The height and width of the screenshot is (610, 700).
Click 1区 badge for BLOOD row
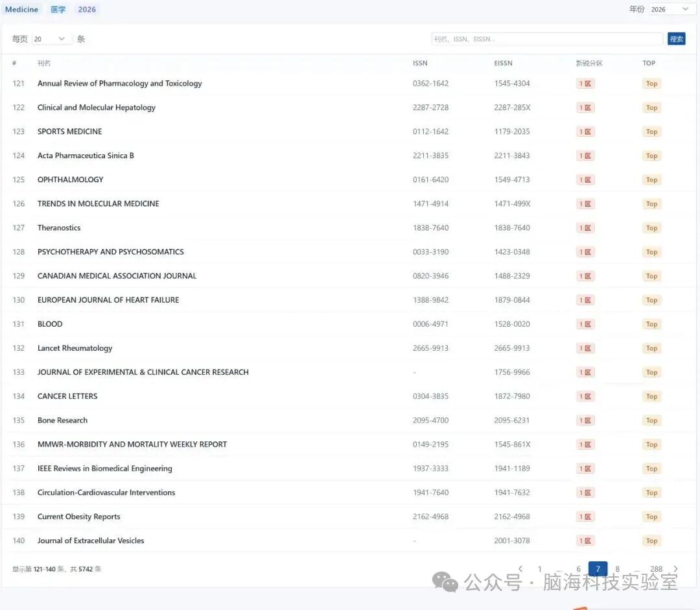585,324
